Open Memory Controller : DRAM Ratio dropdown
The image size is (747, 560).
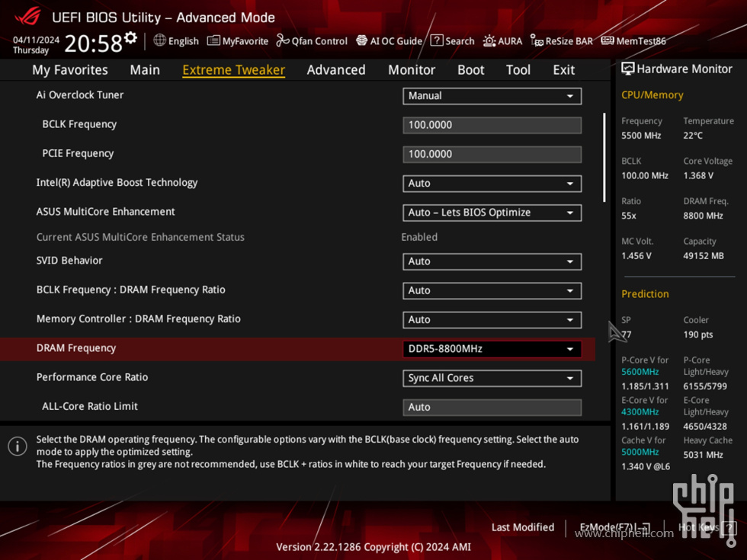pos(492,319)
